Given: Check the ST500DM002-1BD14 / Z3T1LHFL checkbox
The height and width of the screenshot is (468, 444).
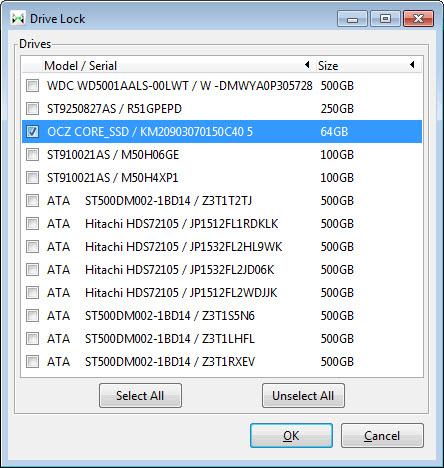Looking at the screenshot, I should (x=32, y=339).
